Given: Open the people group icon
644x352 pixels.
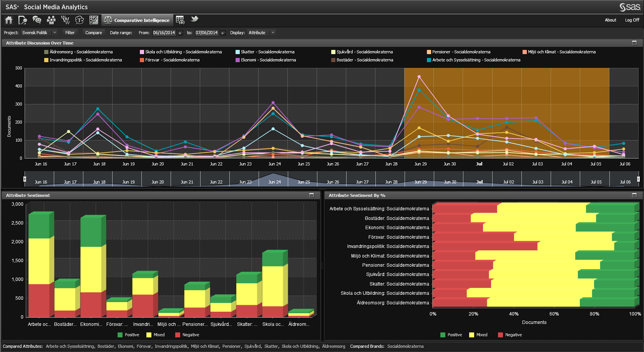Looking at the screenshot, I should click(51, 20).
